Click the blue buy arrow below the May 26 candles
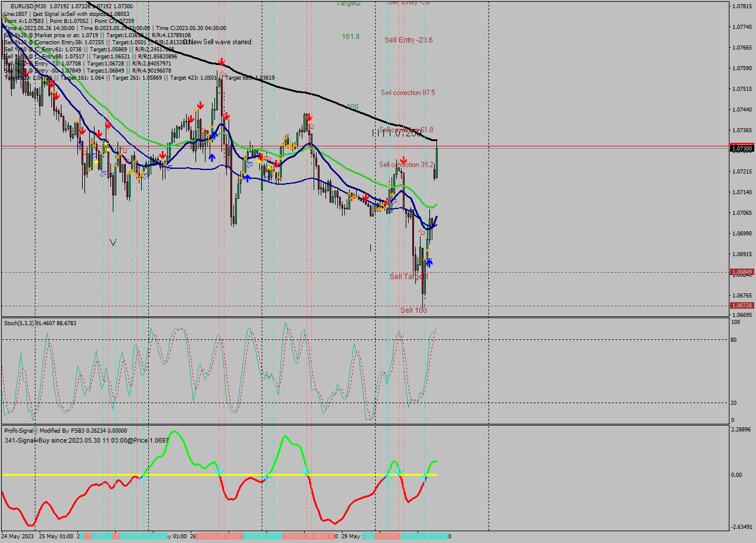Image resolution: width=756 pixels, height=543 pixels. pyautogui.click(x=211, y=157)
